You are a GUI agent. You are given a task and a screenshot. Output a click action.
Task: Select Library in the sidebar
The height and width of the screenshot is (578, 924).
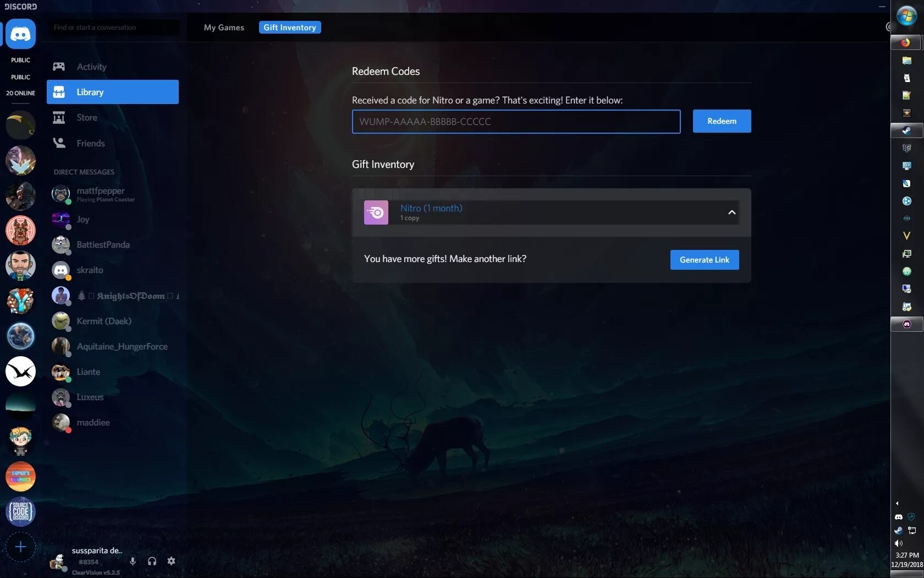coord(113,92)
